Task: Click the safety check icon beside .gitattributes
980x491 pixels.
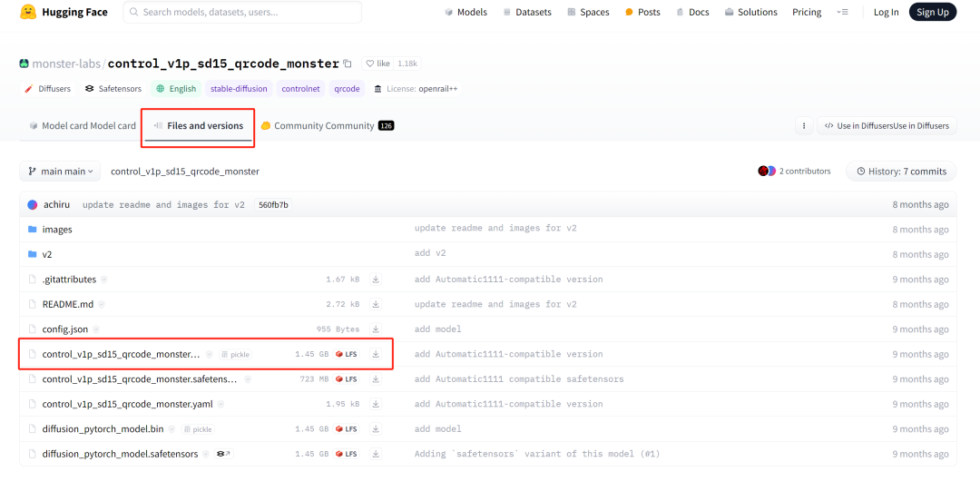Action: tap(104, 280)
